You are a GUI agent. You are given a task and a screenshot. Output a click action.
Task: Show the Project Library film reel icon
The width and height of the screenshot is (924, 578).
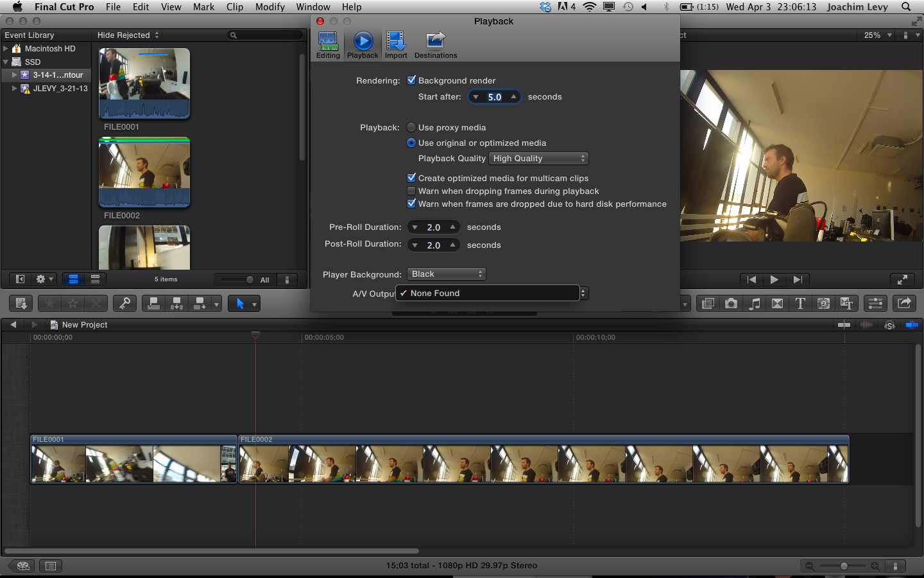click(x=23, y=566)
